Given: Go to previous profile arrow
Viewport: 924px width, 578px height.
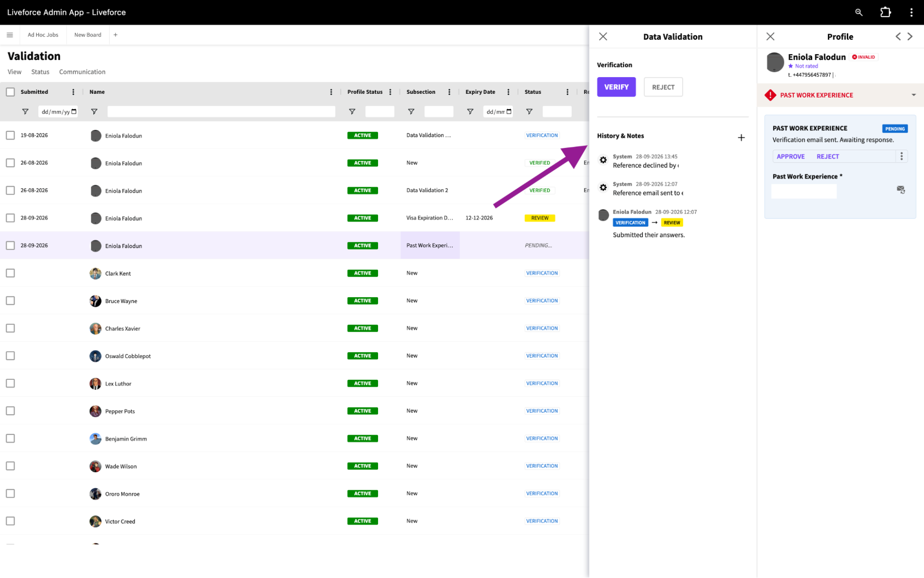Looking at the screenshot, I should [x=898, y=37].
